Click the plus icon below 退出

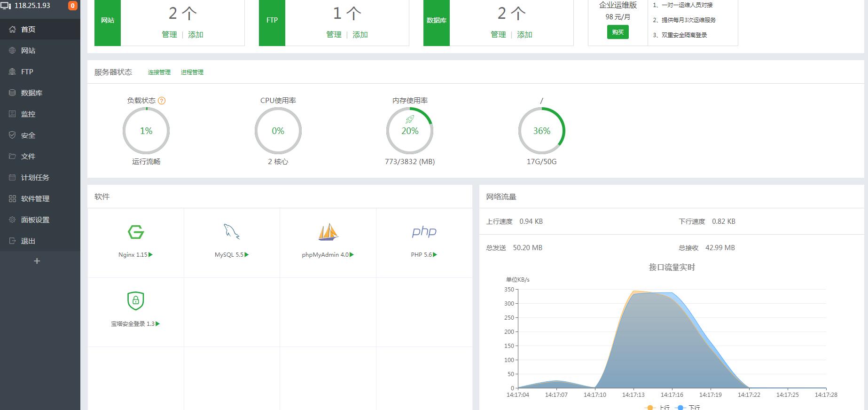tap(37, 261)
